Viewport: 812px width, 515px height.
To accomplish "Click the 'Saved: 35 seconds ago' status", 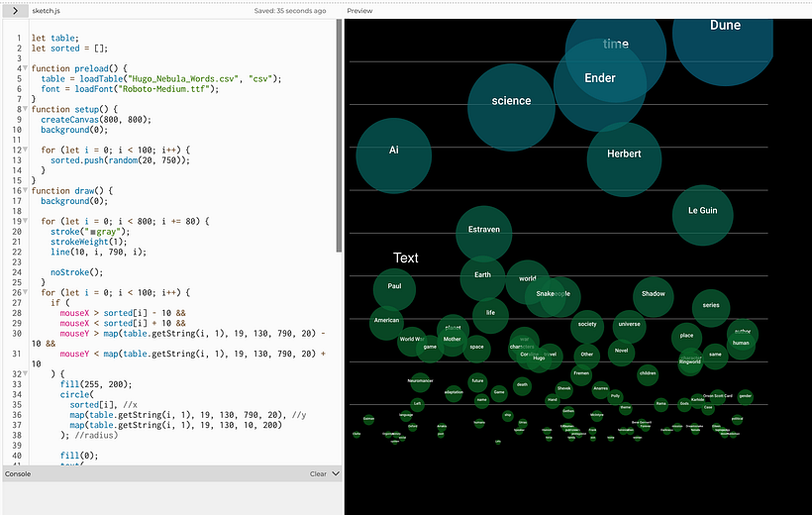I will [x=290, y=11].
